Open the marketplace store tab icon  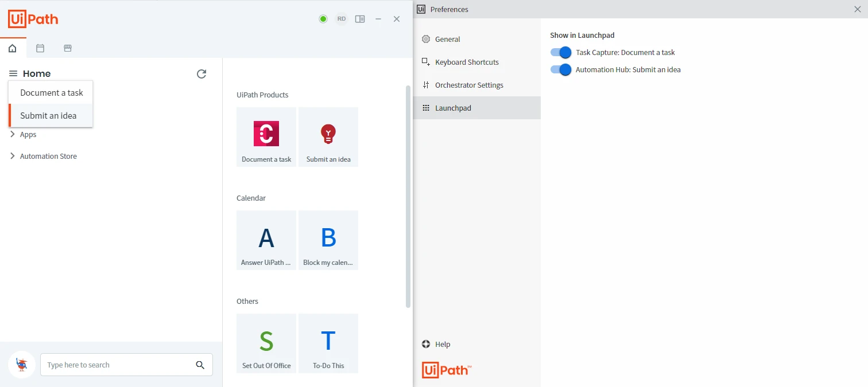pyautogui.click(x=68, y=48)
